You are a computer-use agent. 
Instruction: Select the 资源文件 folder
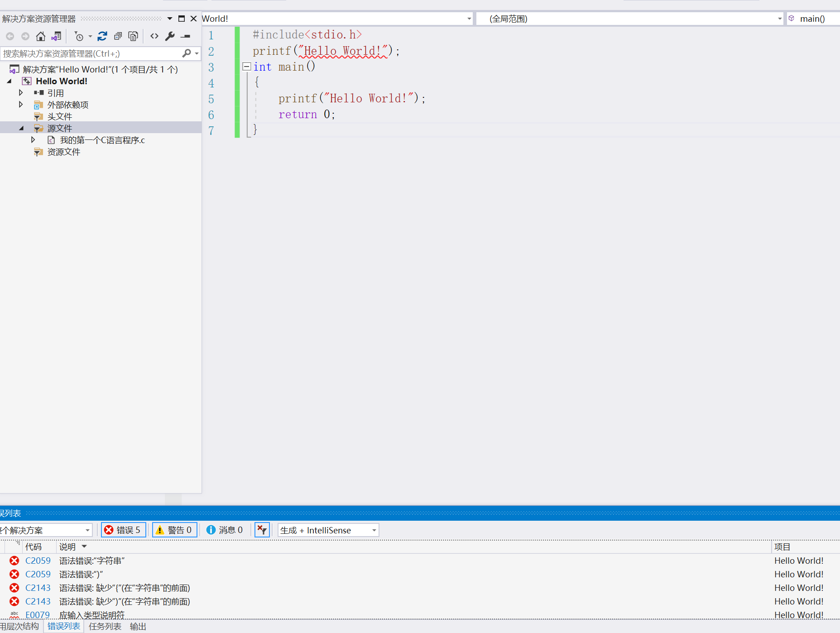tap(64, 152)
